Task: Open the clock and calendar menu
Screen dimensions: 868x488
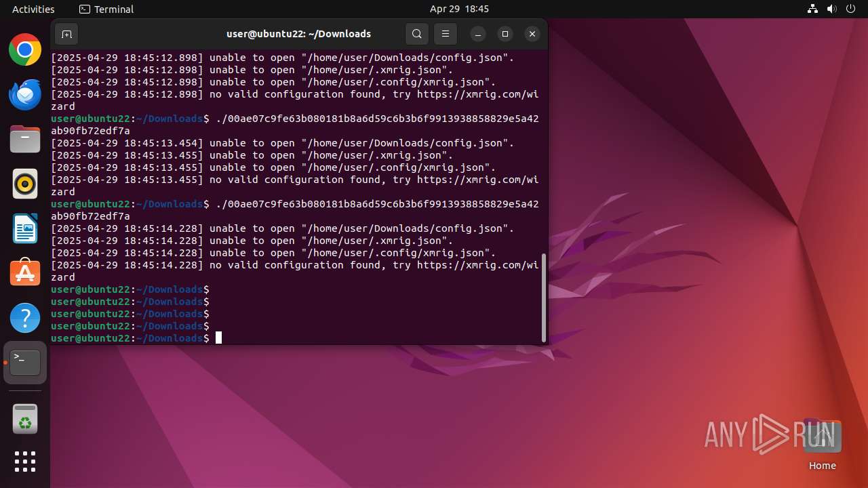Action: (459, 9)
